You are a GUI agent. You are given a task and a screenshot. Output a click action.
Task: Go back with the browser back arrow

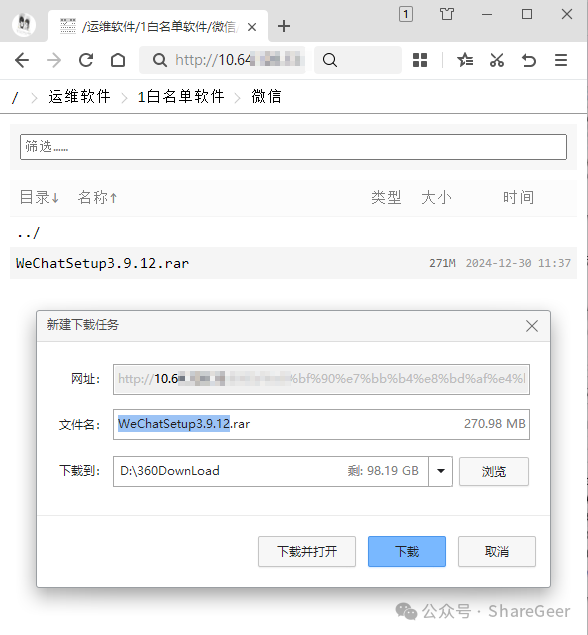22,60
